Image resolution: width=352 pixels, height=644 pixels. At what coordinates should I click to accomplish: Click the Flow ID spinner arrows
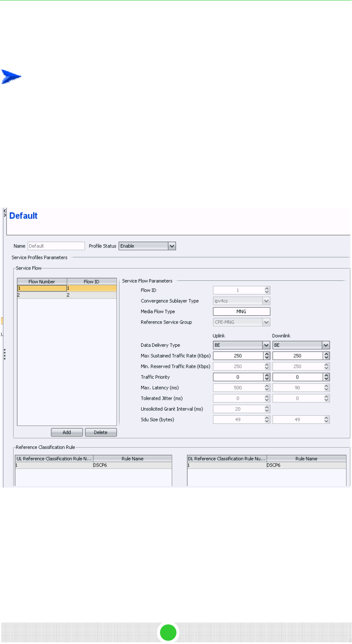coord(266,290)
